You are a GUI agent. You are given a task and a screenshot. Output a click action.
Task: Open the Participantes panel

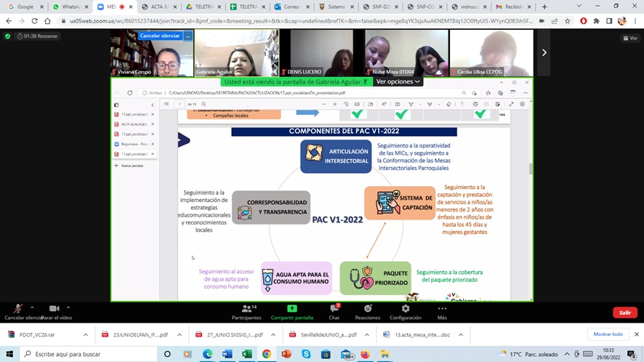tap(246, 309)
